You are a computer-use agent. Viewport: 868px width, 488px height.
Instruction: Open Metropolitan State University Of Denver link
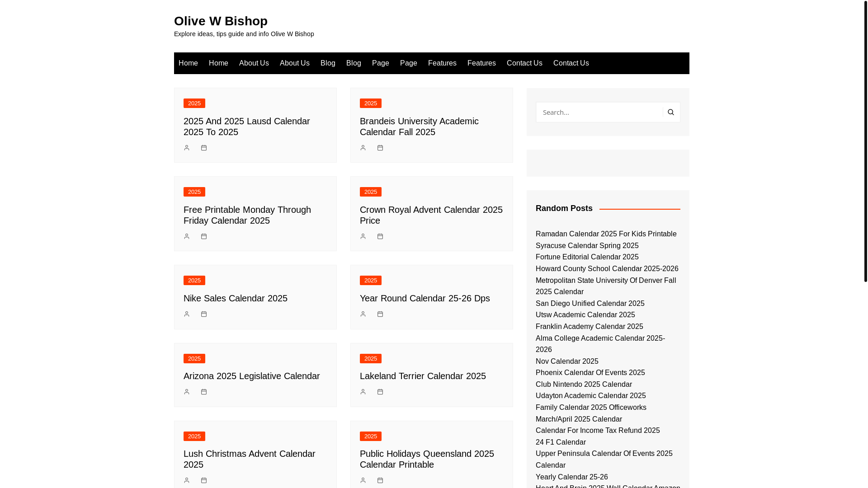[x=606, y=286]
